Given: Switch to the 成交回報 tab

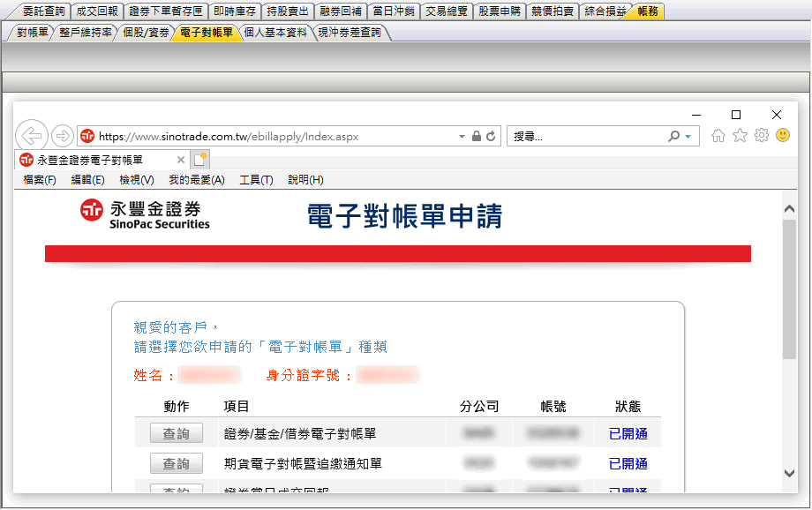Looking at the screenshot, I should [97, 11].
